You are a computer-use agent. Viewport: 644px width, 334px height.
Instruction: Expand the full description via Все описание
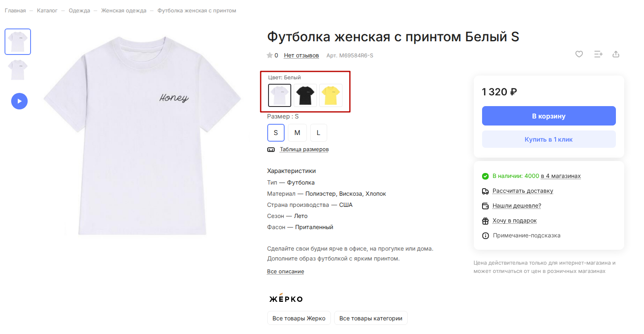[x=285, y=271]
